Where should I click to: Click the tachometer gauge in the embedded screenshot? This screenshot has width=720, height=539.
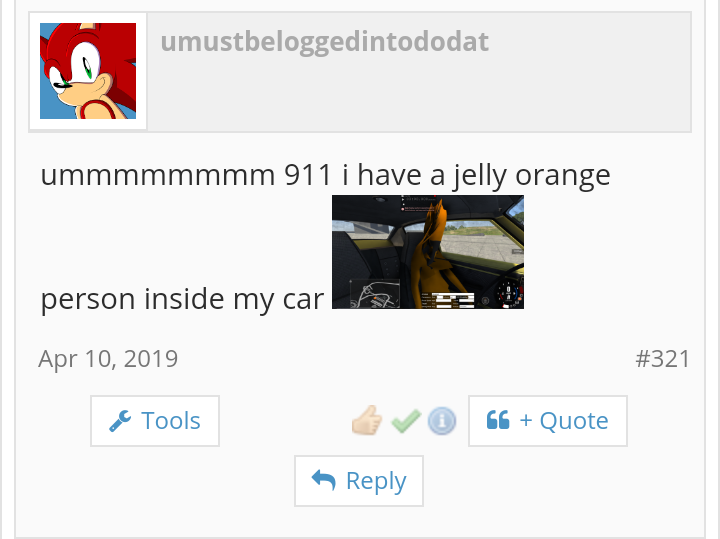[x=508, y=292]
